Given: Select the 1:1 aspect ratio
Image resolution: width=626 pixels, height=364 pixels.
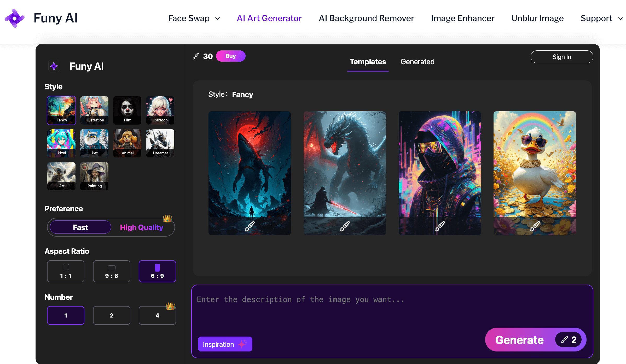Looking at the screenshot, I should (66, 271).
